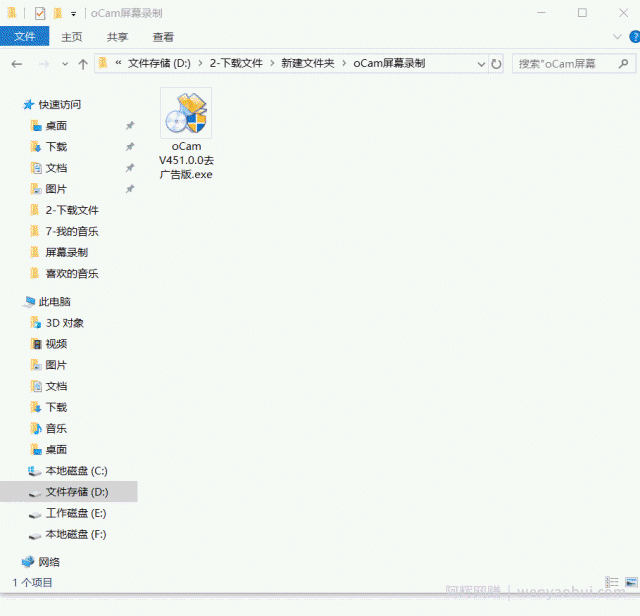The height and width of the screenshot is (616, 640).
Task: Open 桌面 under quick access
Action: click(56, 126)
